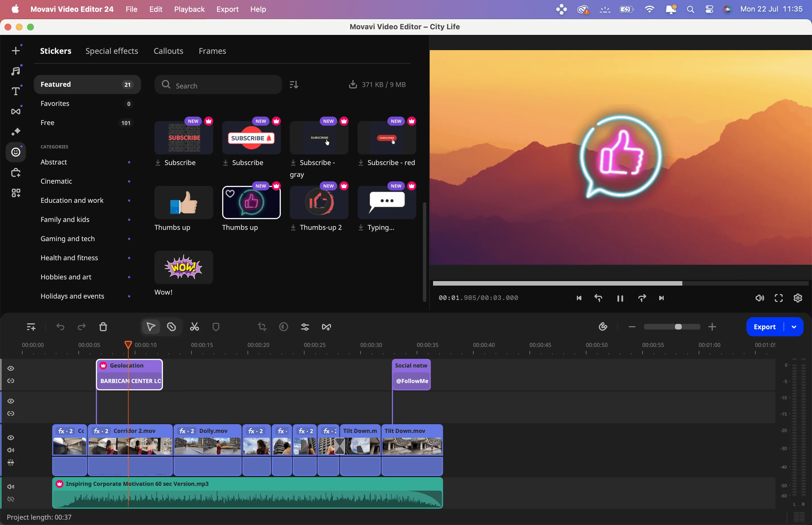
Task: Delete selected clip with trash icon
Action: coord(103,327)
